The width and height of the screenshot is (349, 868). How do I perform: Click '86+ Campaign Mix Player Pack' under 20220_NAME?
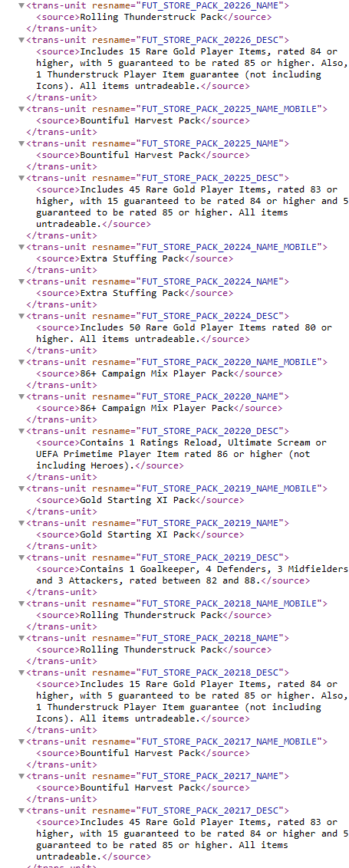pos(156,408)
